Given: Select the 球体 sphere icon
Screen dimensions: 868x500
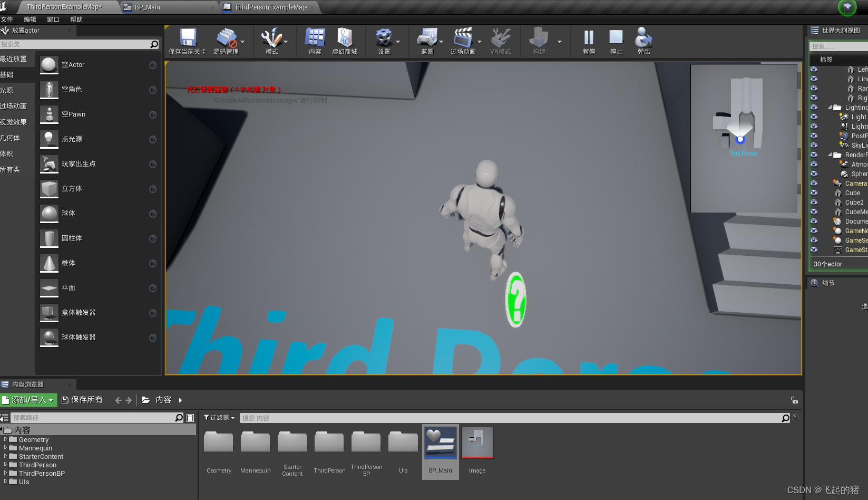Looking at the screenshot, I should pyautogui.click(x=49, y=214).
